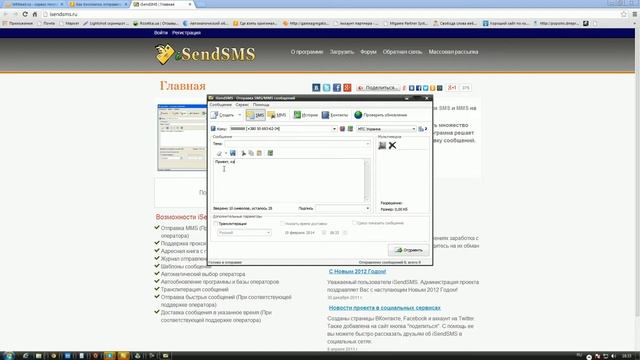Click the delivery time spinner
Screen dimensions: 640x360
(345, 233)
